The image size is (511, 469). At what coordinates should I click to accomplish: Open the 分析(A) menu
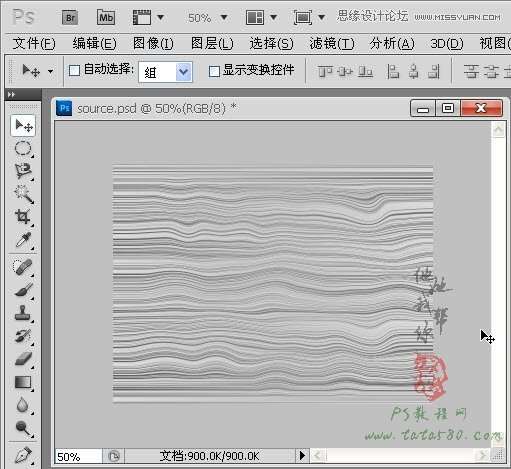[x=392, y=44]
